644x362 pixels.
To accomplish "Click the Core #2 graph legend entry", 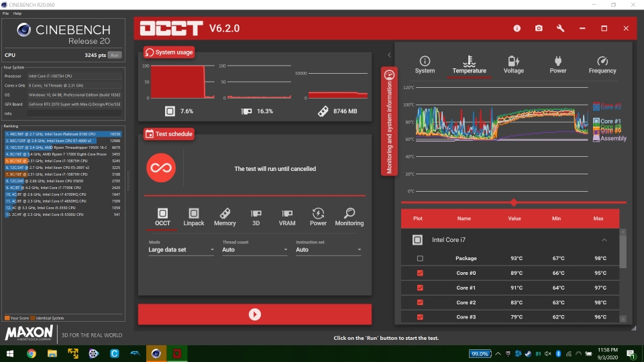I will pyautogui.click(x=607, y=107).
